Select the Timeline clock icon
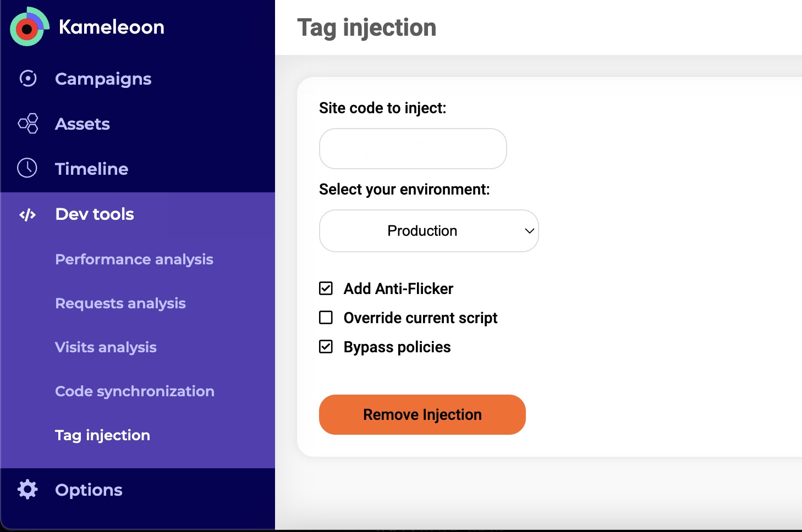The image size is (802, 532). pos(26,168)
